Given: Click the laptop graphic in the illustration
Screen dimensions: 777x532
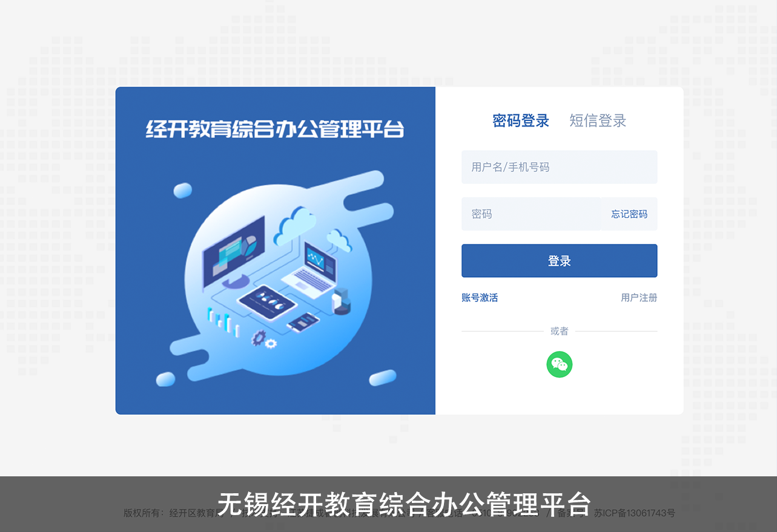Looking at the screenshot, I should pyautogui.click(x=309, y=268).
